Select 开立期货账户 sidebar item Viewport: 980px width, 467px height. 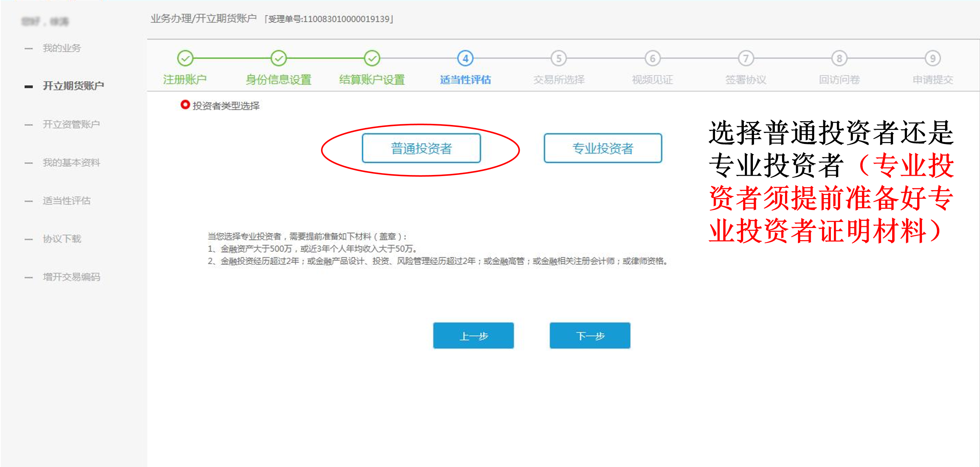click(x=73, y=86)
